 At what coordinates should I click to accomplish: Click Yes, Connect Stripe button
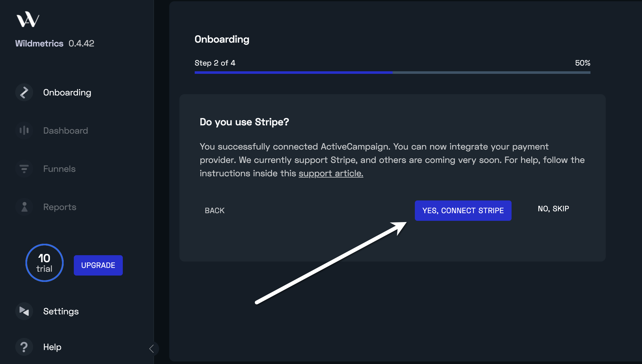pyautogui.click(x=463, y=211)
